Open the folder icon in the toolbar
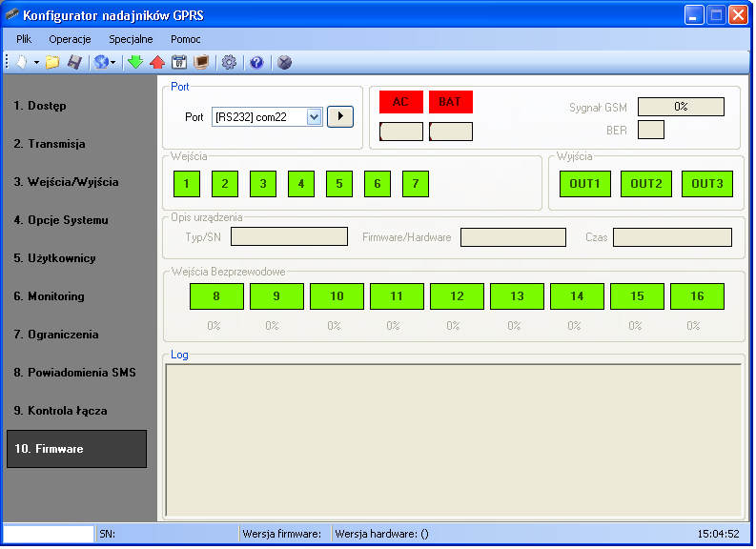 [x=52, y=63]
